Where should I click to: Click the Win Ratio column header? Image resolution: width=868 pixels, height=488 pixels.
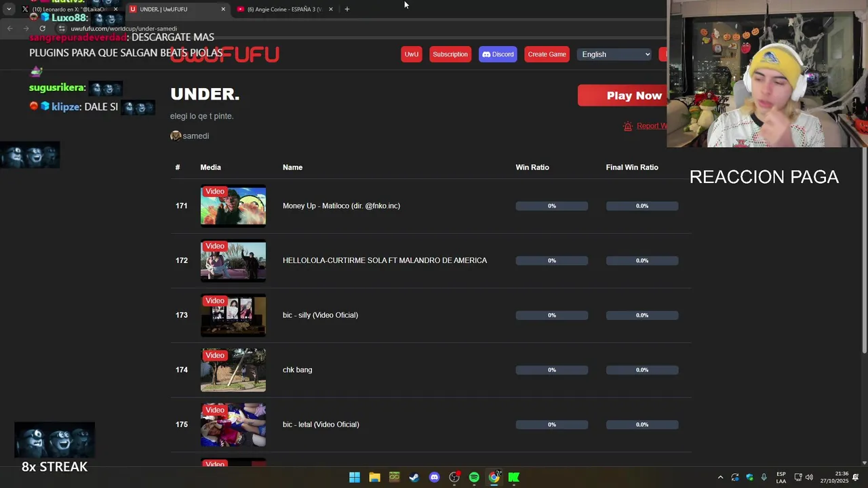click(532, 167)
